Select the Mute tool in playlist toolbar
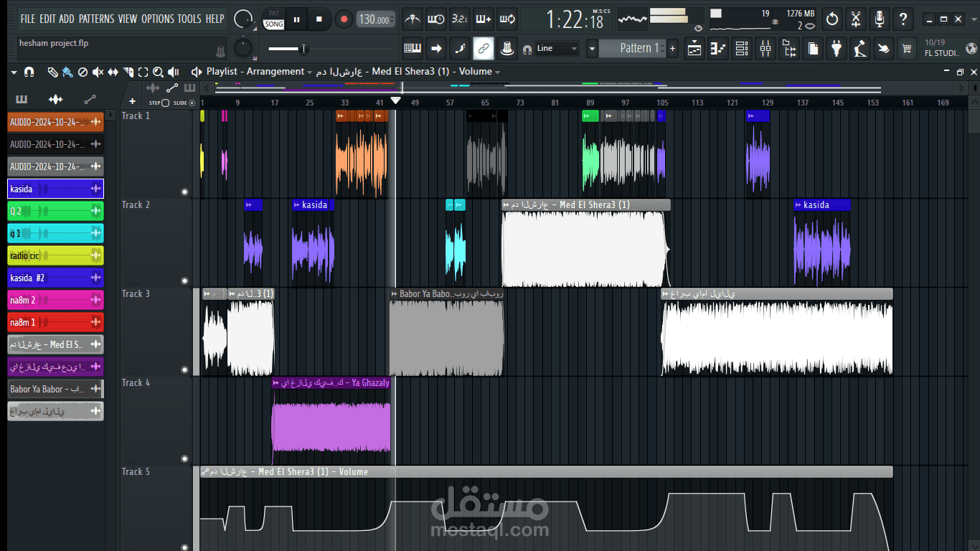The height and width of the screenshot is (551, 980). coord(98,71)
